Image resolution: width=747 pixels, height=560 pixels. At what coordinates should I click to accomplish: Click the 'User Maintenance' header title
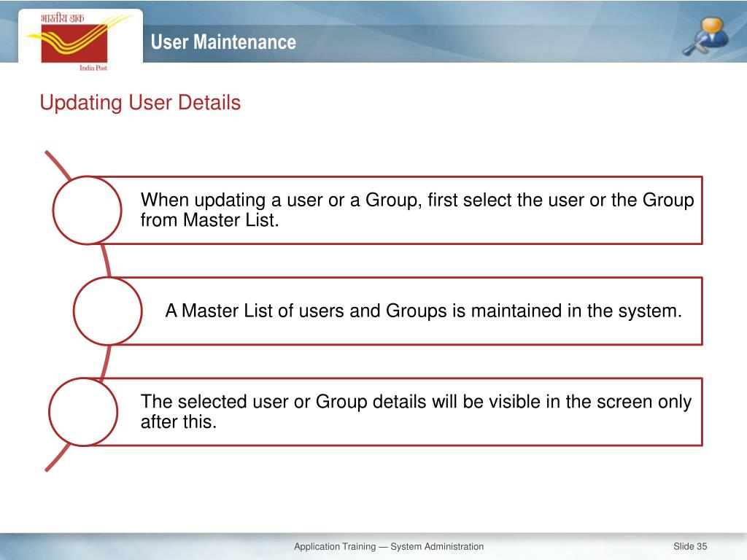point(223,42)
